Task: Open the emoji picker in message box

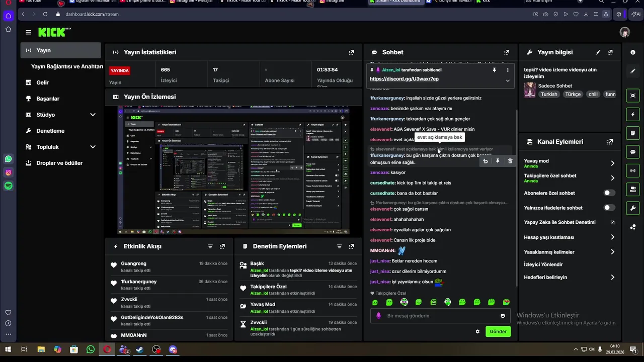Action: [503, 316]
